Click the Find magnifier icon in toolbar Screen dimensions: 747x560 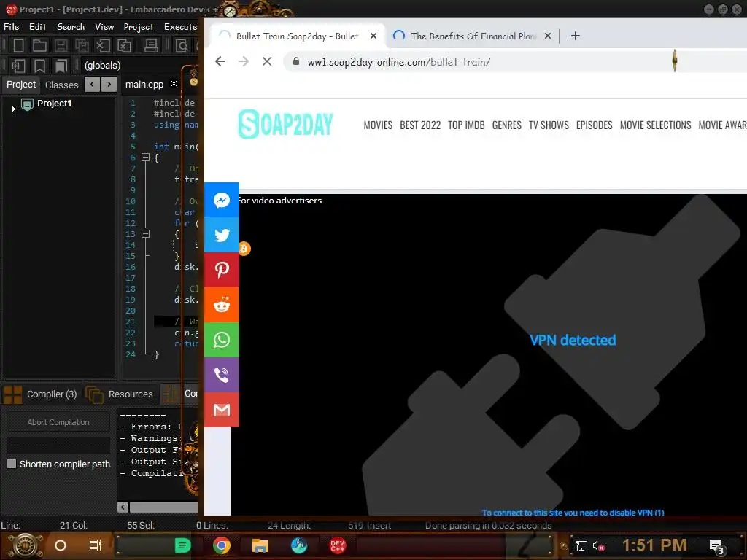(x=182, y=46)
